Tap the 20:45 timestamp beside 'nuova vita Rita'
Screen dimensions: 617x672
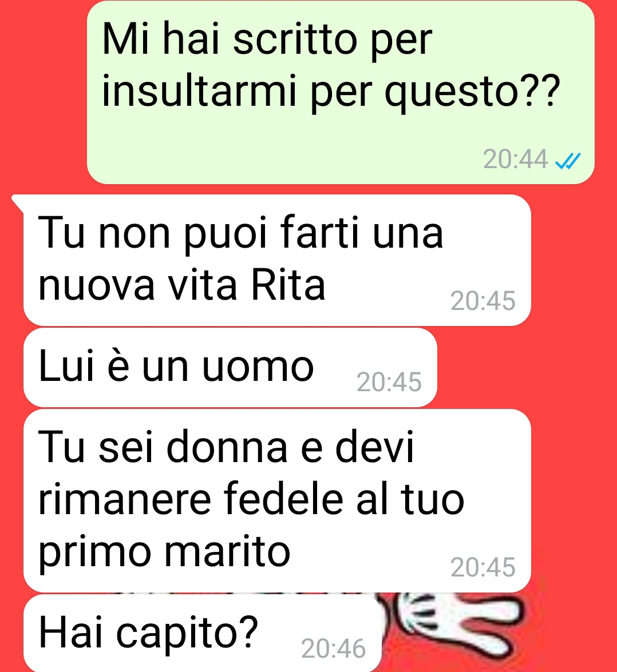click(x=483, y=300)
